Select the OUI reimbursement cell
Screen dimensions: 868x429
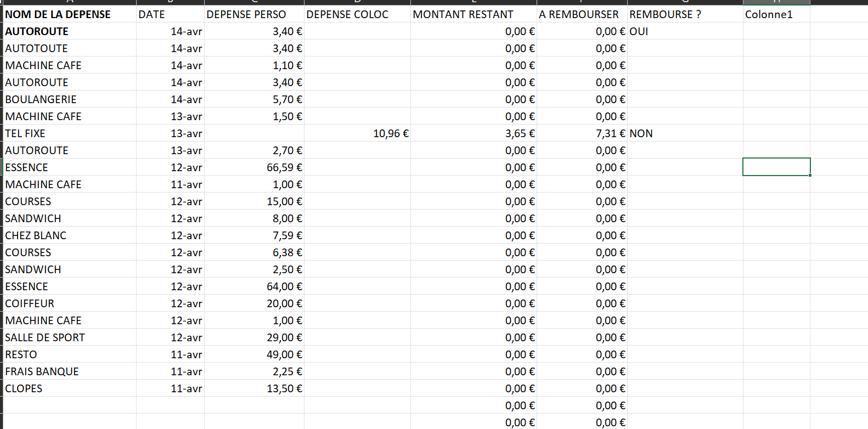[x=685, y=31]
